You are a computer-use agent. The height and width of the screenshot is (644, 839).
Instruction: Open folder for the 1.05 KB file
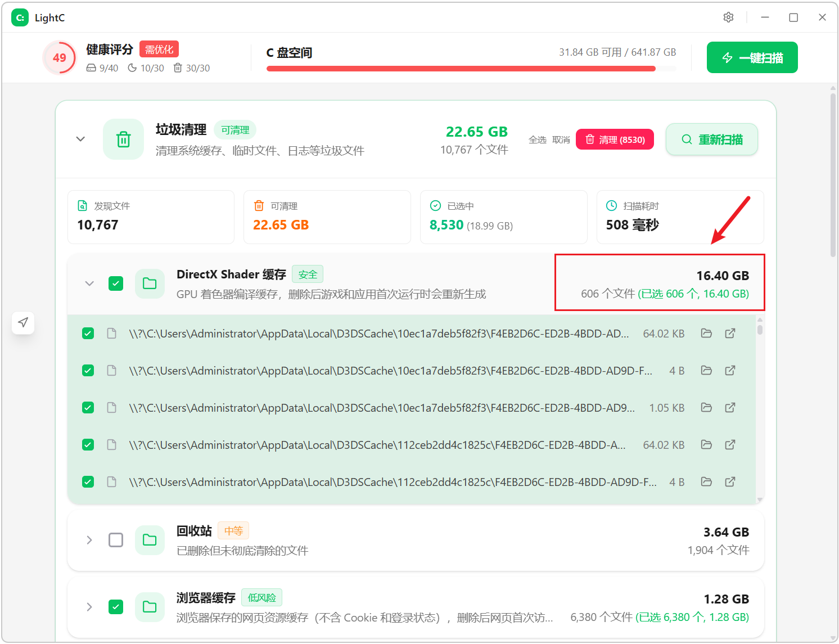coord(706,408)
